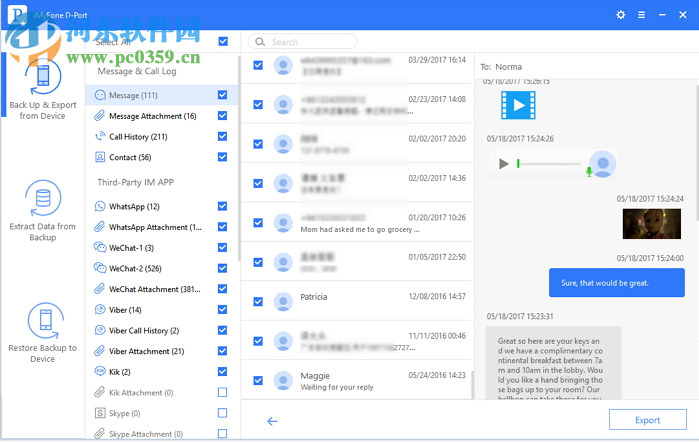The height and width of the screenshot is (444, 699).
Task: Open the hamburger menu icon
Action: click(x=641, y=15)
